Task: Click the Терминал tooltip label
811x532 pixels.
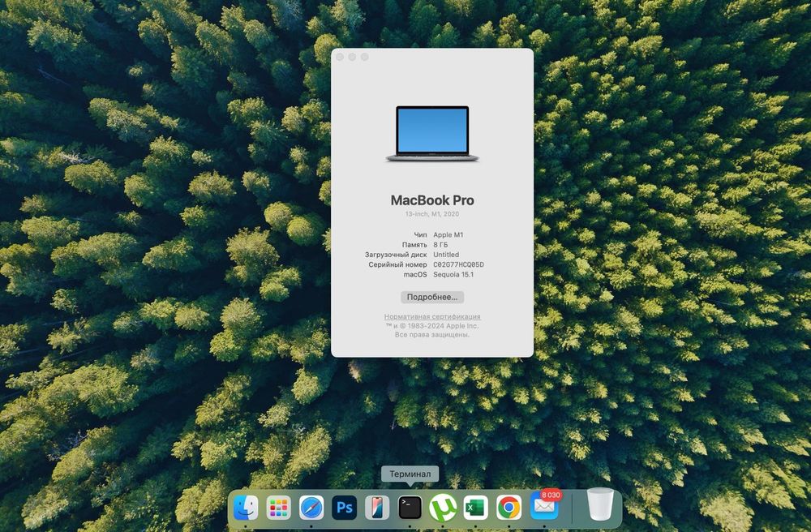Action: tap(410, 474)
